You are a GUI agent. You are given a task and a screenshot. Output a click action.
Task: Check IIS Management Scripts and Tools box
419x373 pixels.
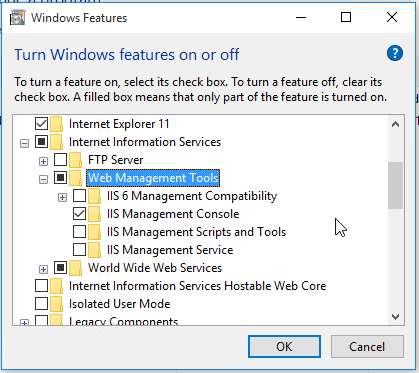click(79, 232)
